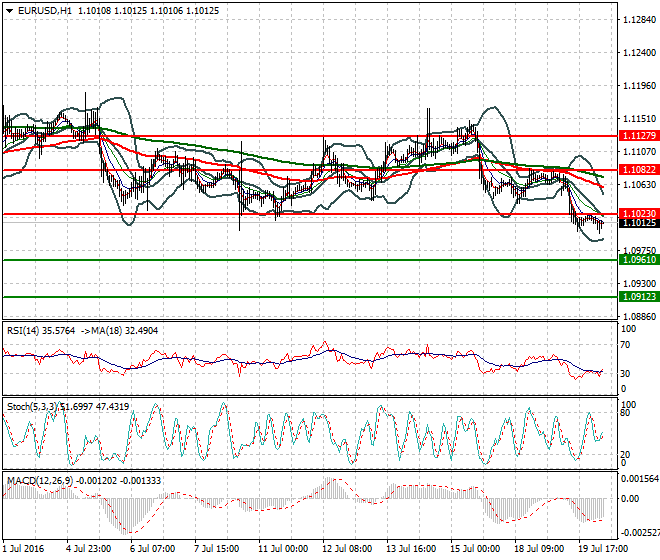Select the RSI(14) 35.5764 indicator label
Image resolution: width=660 pixels, height=560 pixels.
[41, 331]
